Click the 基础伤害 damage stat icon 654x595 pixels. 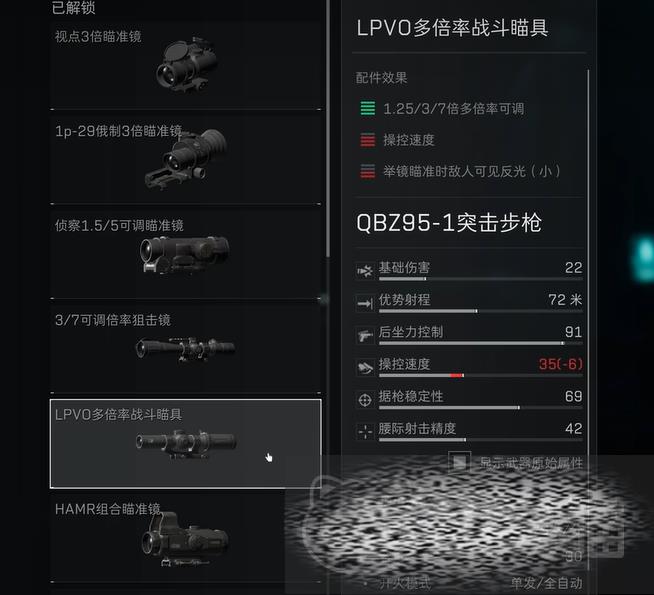365,271
